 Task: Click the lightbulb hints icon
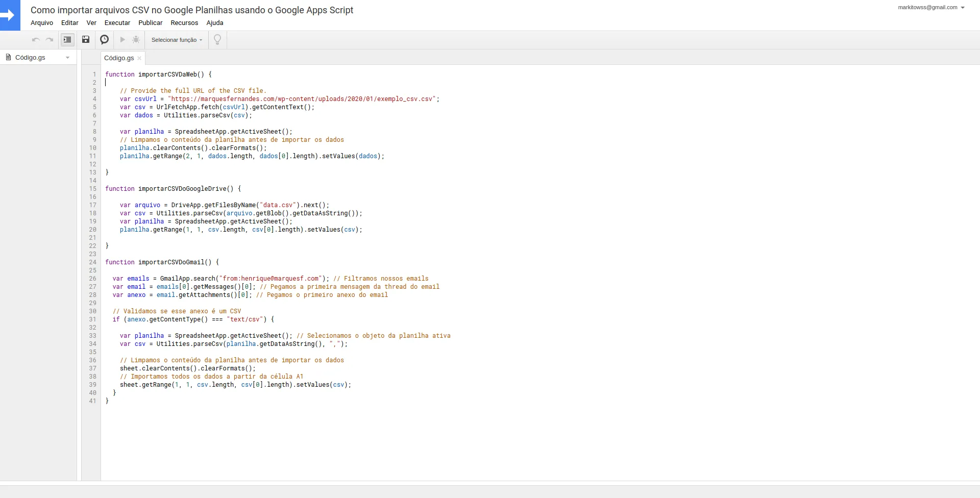pyautogui.click(x=217, y=40)
